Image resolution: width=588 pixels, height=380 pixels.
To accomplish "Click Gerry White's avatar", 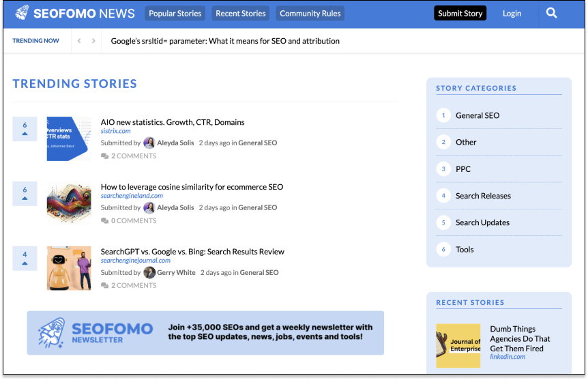I will [149, 272].
